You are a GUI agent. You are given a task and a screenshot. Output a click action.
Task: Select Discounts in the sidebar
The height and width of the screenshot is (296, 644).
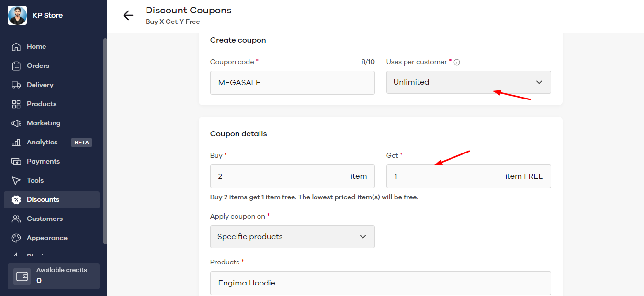43,200
